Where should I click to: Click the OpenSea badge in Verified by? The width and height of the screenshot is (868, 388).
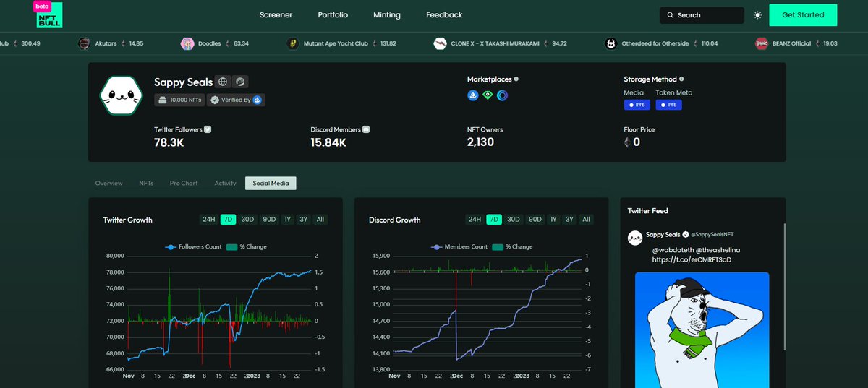[x=257, y=100]
